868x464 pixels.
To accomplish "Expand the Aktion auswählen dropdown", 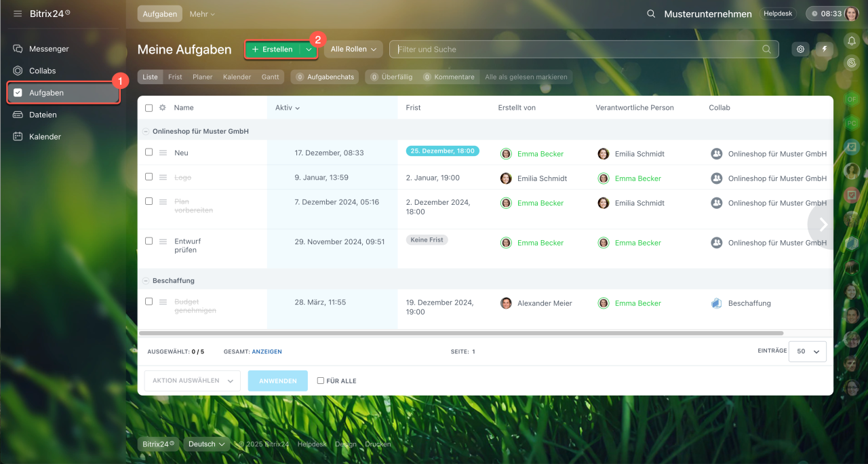I will click(x=193, y=381).
